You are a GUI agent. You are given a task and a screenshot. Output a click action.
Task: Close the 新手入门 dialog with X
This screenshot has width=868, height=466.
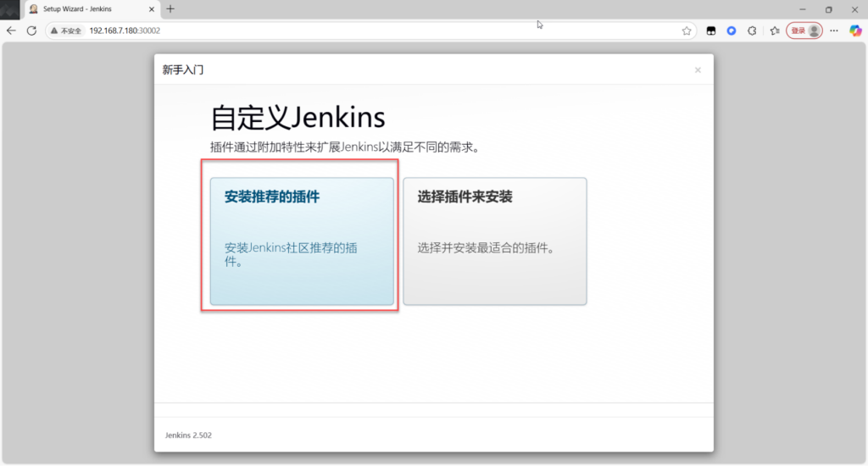tap(698, 70)
